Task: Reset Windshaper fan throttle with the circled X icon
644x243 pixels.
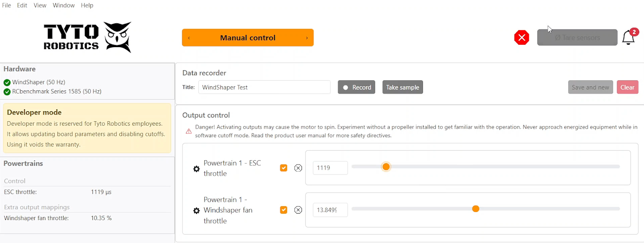Action: (x=298, y=210)
